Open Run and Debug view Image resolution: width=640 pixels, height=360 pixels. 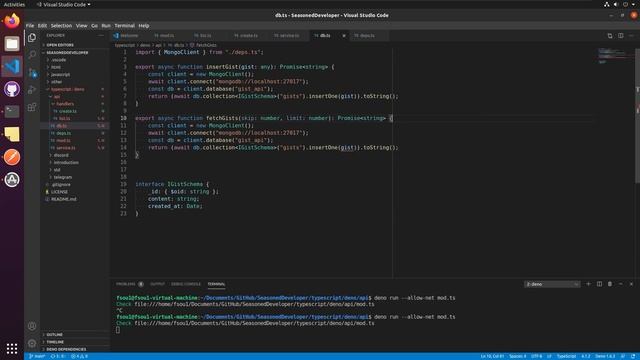coord(32,90)
